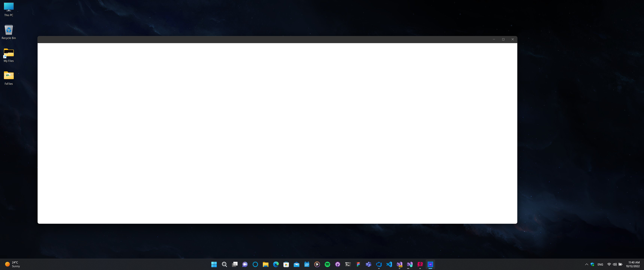The height and width of the screenshot is (270, 644).
Task: Switch to Task View
Action: [x=235, y=264]
